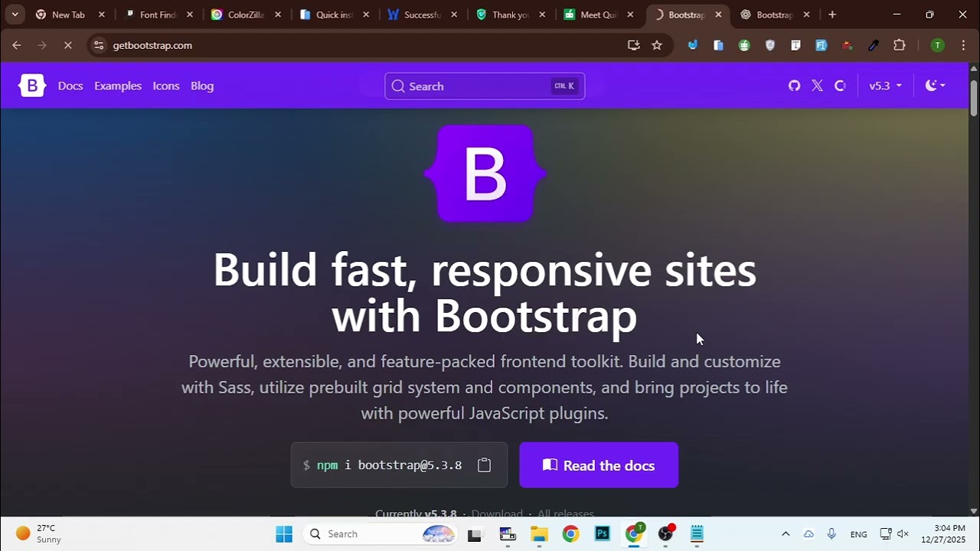Open the red calendar extension icon
980x551 pixels.
848,45
